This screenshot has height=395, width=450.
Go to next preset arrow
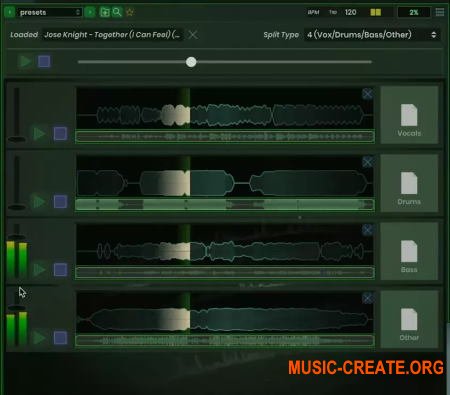click(90, 12)
